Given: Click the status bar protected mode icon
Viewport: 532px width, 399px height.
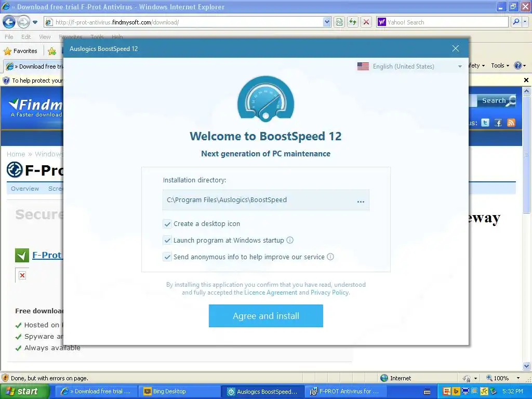Looking at the screenshot, I should pyautogui.click(x=467, y=378).
